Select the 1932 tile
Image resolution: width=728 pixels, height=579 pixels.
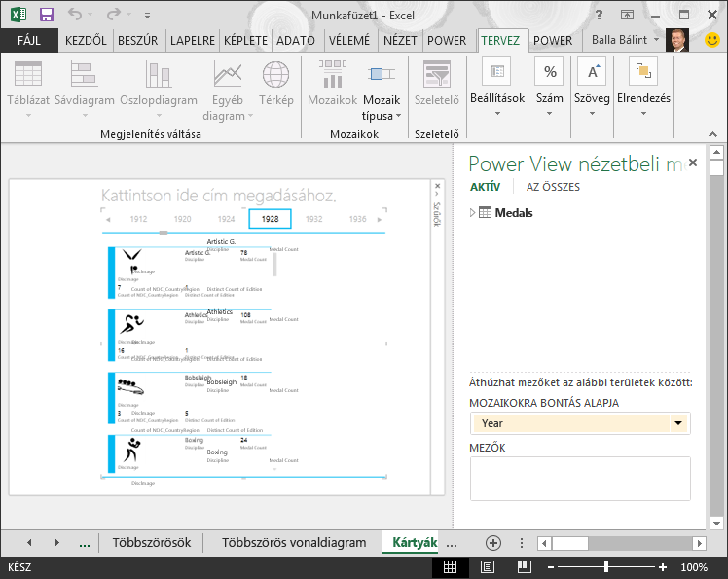(313, 219)
